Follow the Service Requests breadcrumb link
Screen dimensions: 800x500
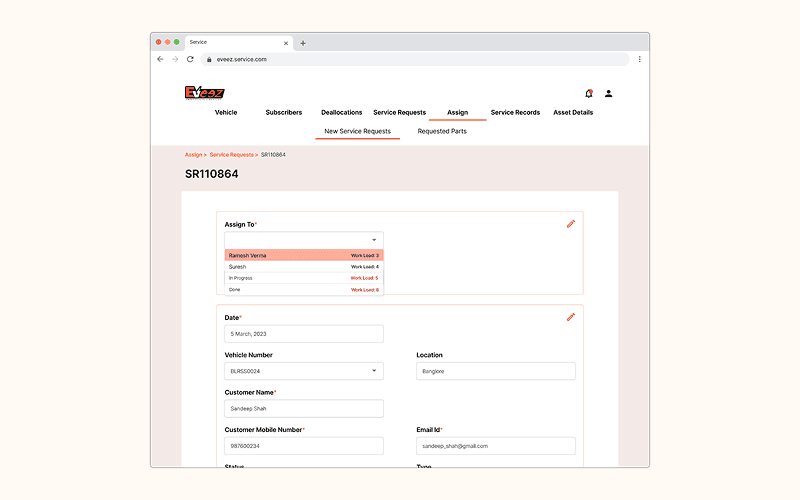[232, 155]
